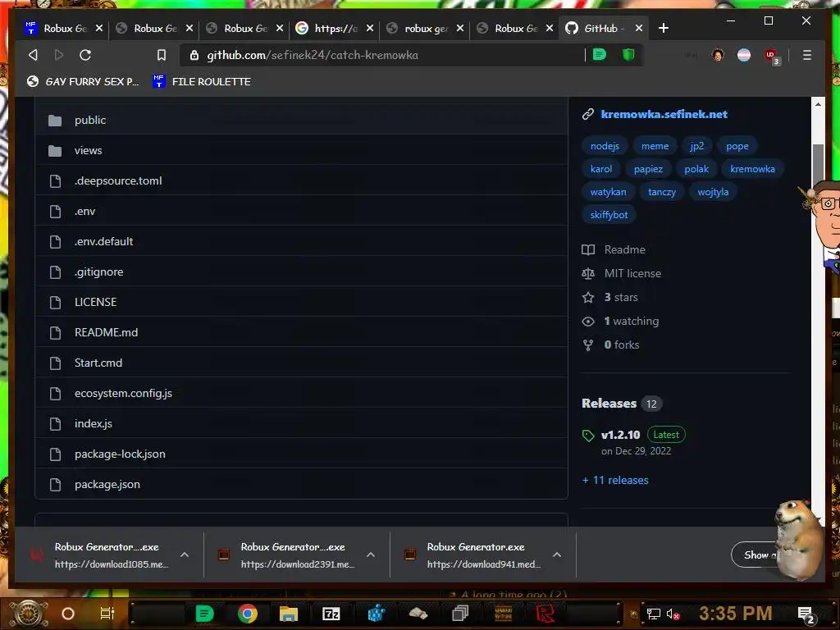This screenshot has height=630, width=840.
Task: Click the pope topic tag
Action: [737, 146]
